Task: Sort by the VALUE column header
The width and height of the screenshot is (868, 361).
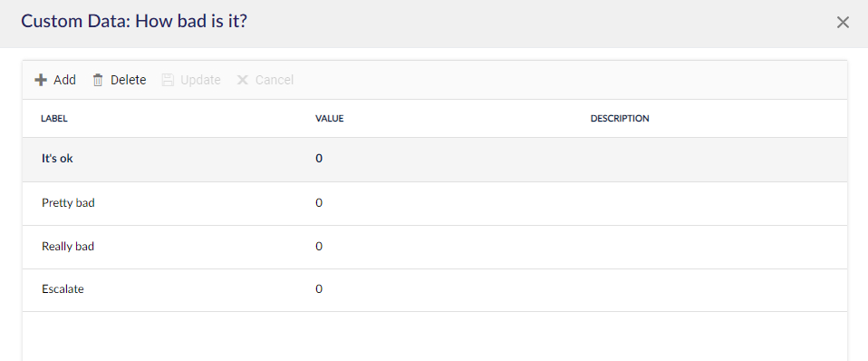Action: (x=330, y=119)
